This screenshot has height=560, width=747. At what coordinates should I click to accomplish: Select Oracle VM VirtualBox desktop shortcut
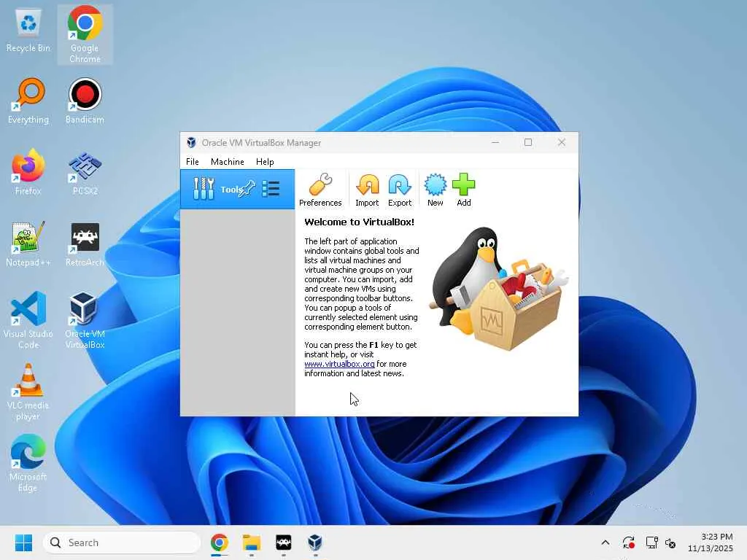pyautogui.click(x=85, y=320)
